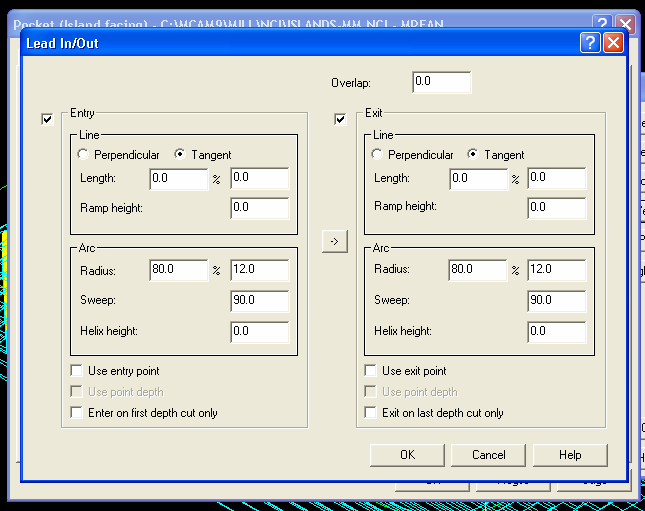Click Entry arc Sweep field
This screenshot has width=645, height=511.
click(x=260, y=301)
